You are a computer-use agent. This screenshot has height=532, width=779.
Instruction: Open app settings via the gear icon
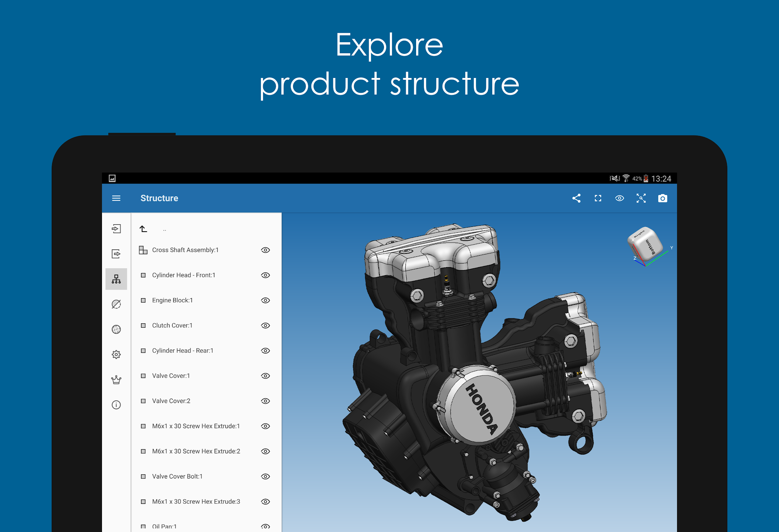click(116, 354)
